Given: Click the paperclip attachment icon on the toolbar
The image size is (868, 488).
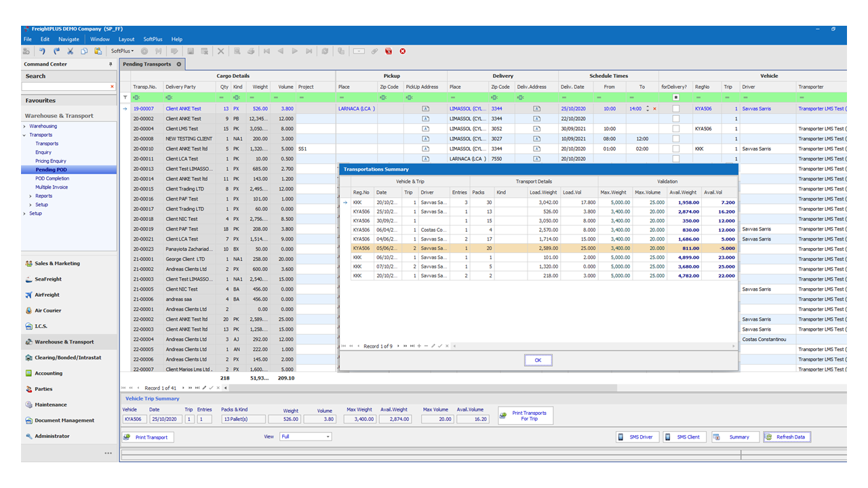Looking at the screenshot, I should (x=374, y=51).
